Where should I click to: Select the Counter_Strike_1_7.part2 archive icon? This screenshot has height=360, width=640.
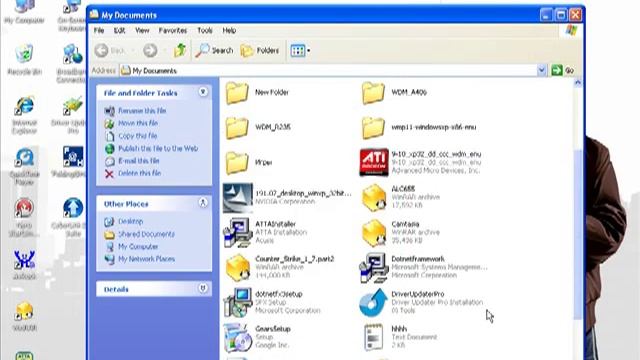pyautogui.click(x=238, y=268)
